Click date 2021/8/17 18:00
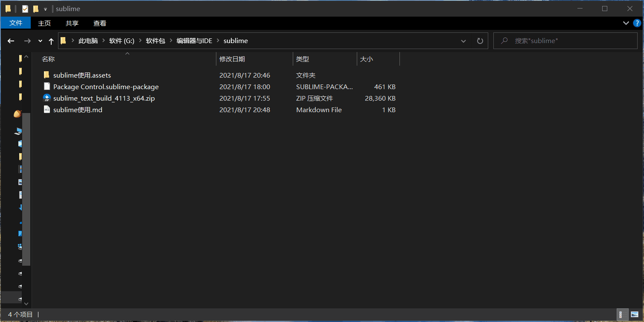The width and height of the screenshot is (644, 322). click(x=245, y=87)
